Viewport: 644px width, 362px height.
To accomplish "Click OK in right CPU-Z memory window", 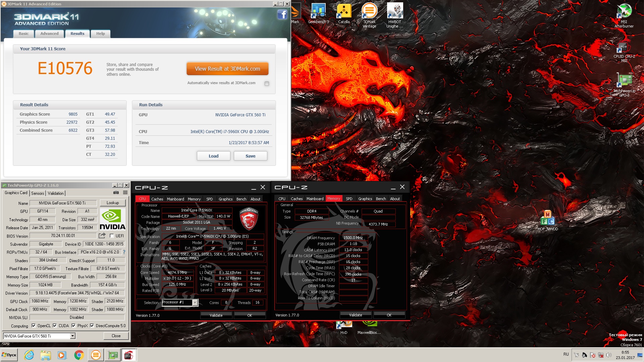I will tap(389, 315).
